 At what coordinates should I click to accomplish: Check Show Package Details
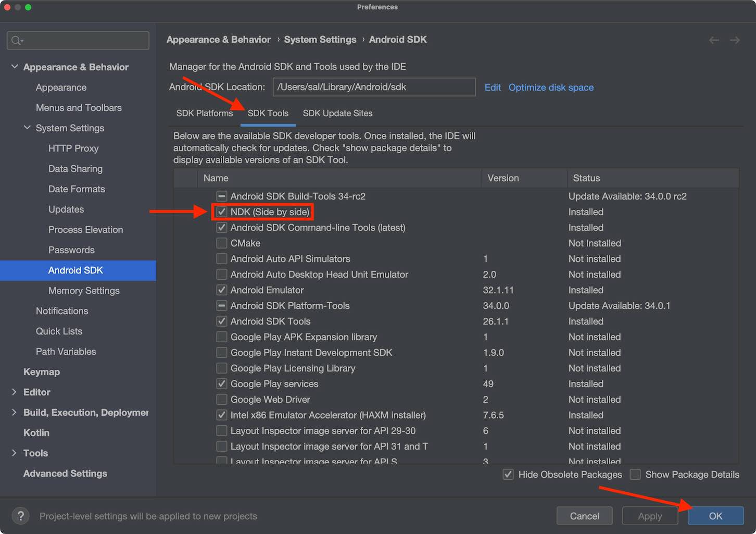(x=635, y=475)
